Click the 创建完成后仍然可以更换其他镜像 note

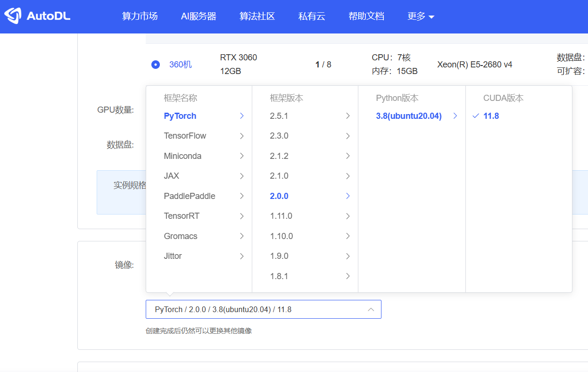199,331
